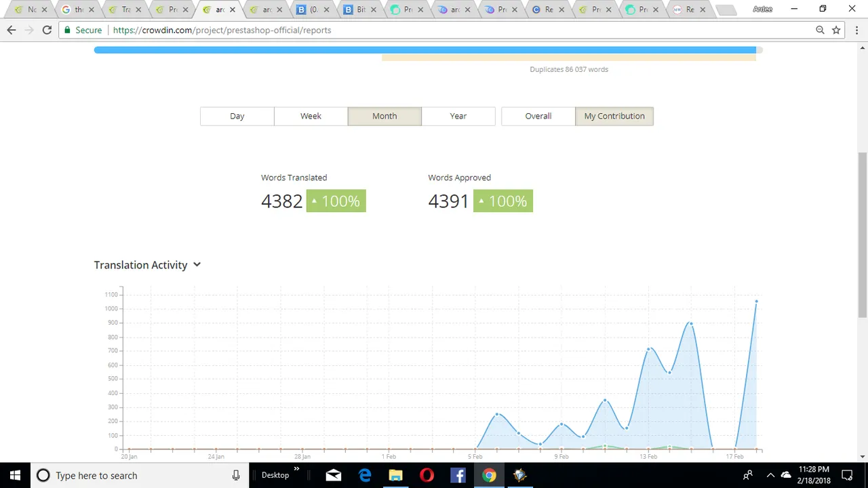
Task: Click the Desktop toolbar label
Action: [x=275, y=475]
